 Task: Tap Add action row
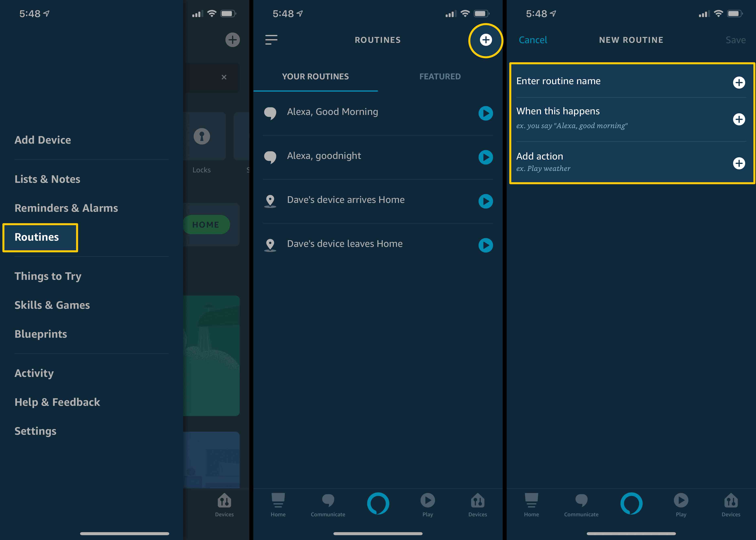pyautogui.click(x=631, y=162)
